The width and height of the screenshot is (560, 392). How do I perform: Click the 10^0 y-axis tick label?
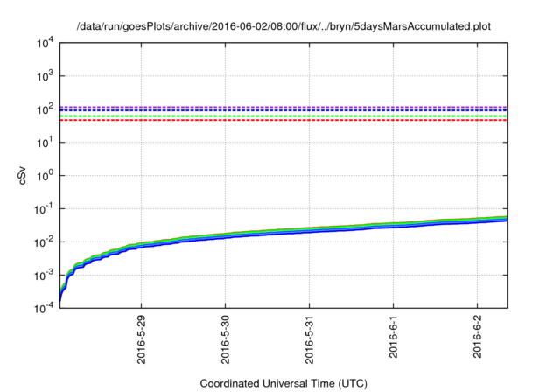pos(45,176)
